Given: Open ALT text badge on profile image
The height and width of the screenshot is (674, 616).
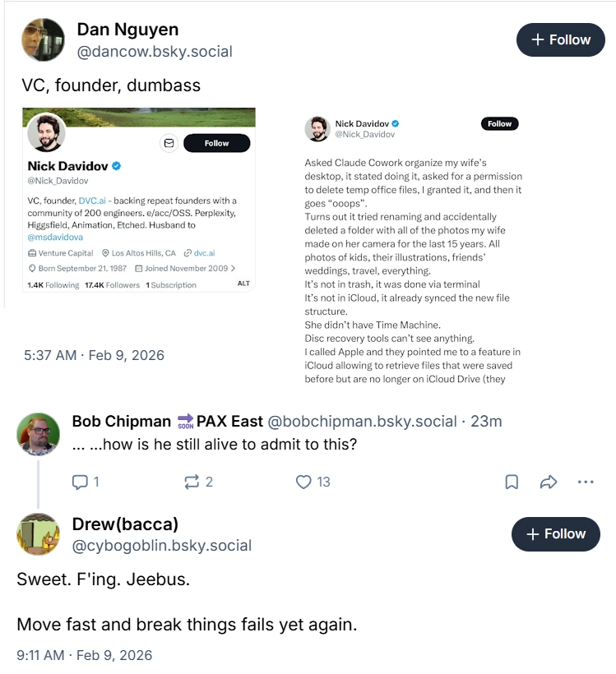Looking at the screenshot, I should [x=243, y=284].
